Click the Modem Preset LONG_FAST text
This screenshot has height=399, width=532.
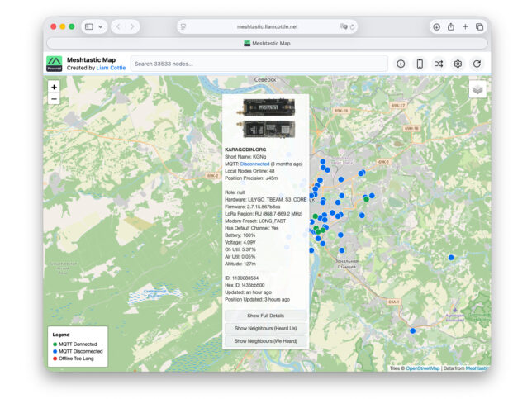click(255, 221)
